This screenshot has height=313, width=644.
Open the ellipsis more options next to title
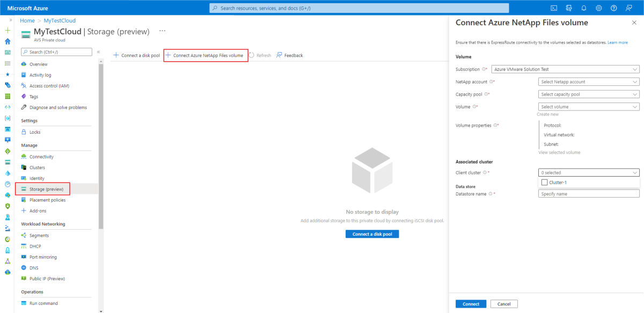pyautogui.click(x=163, y=31)
